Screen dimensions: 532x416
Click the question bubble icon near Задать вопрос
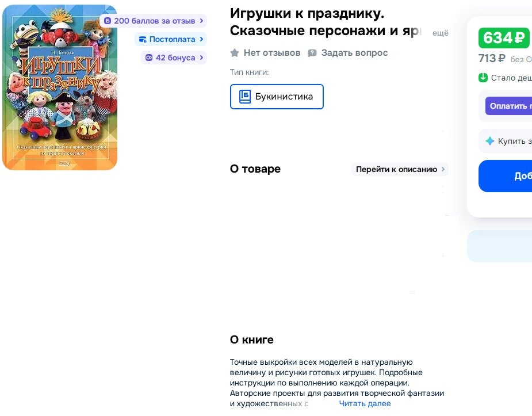312,53
